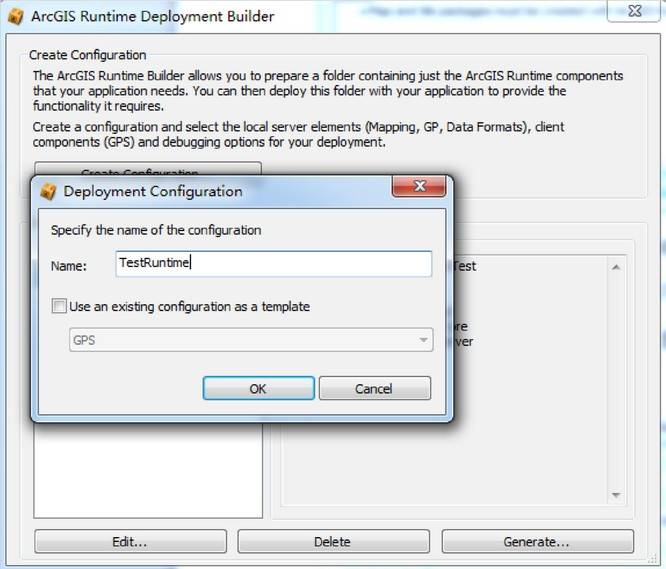Close the ArcGIS Runtime Deployment Builder window
Image resolution: width=666 pixels, height=569 pixels.
click(x=635, y=11)
